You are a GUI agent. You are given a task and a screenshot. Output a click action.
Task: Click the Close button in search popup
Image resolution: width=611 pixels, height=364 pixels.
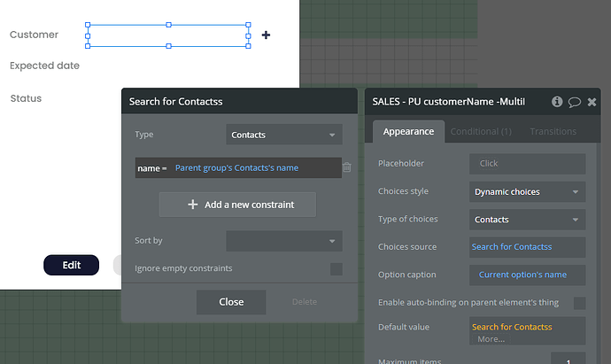(231, 302)
